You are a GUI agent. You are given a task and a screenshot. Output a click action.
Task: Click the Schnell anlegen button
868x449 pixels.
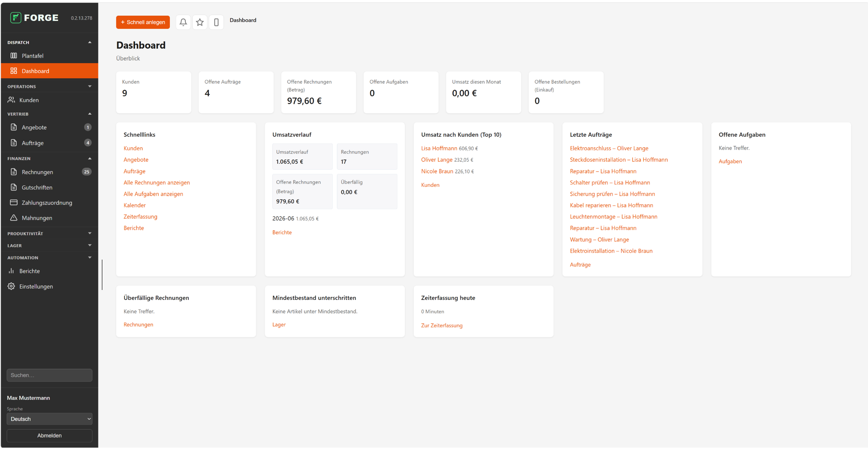pyautogui.click(x=143, y=22)
